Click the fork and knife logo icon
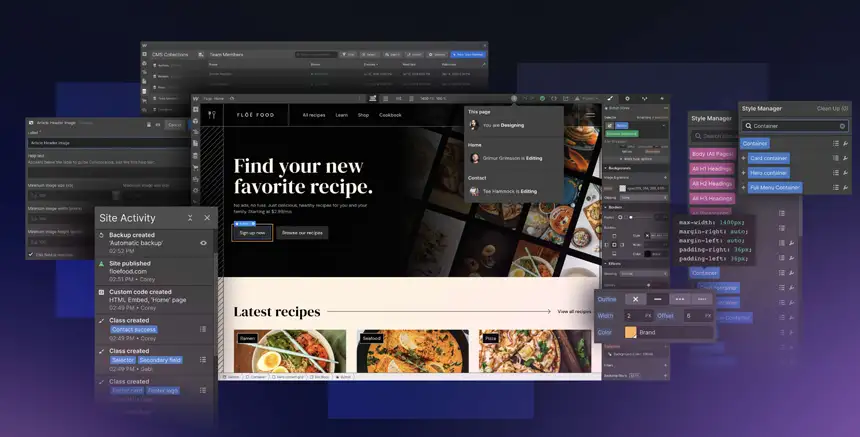 point(212,115)
